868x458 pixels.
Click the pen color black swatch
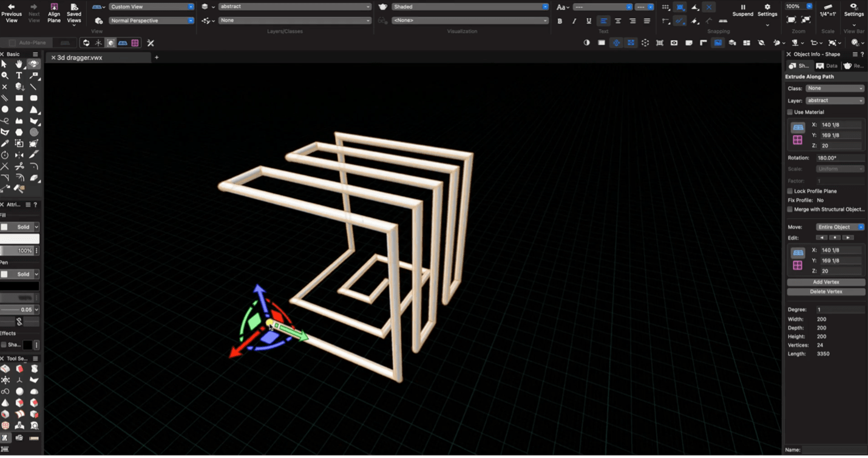[19, 286]
